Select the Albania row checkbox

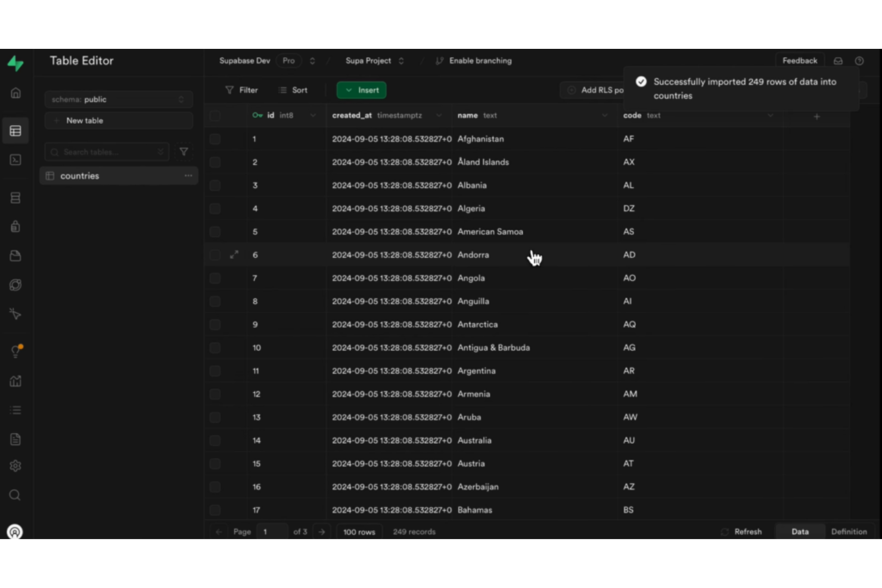[215, 185]
